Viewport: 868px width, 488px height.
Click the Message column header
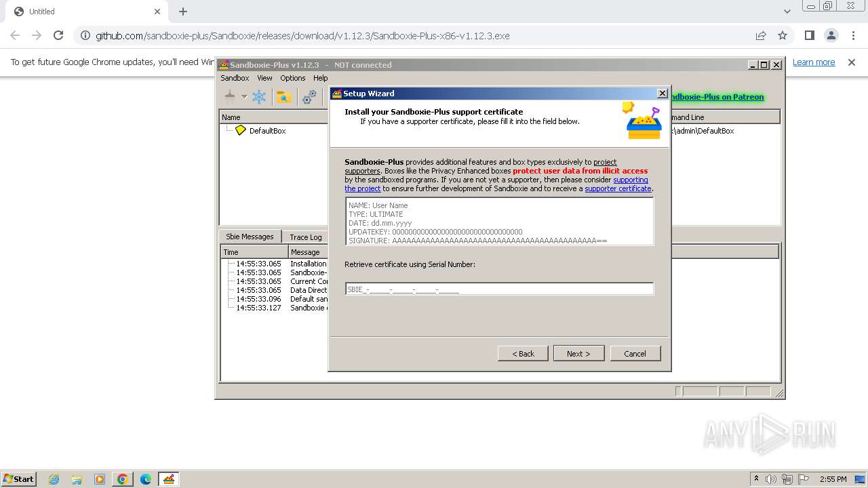click(x=309, y=252)
